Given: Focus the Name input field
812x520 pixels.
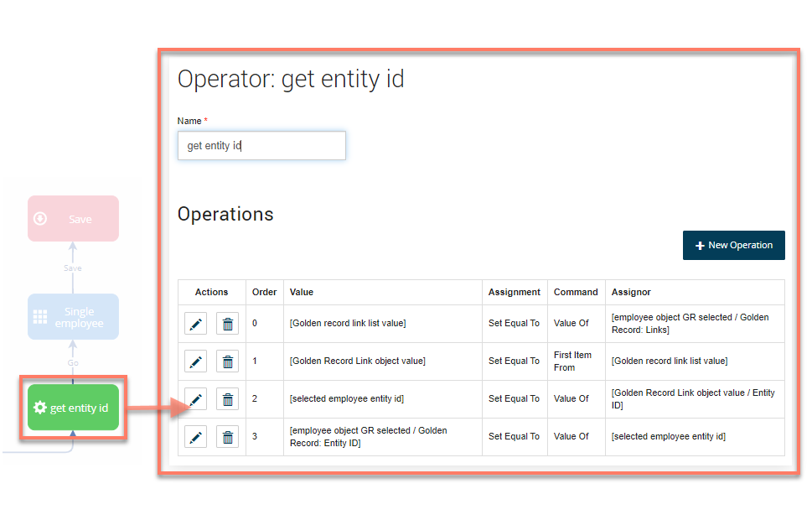Looking at the screenshot, I should pos(261,146).
